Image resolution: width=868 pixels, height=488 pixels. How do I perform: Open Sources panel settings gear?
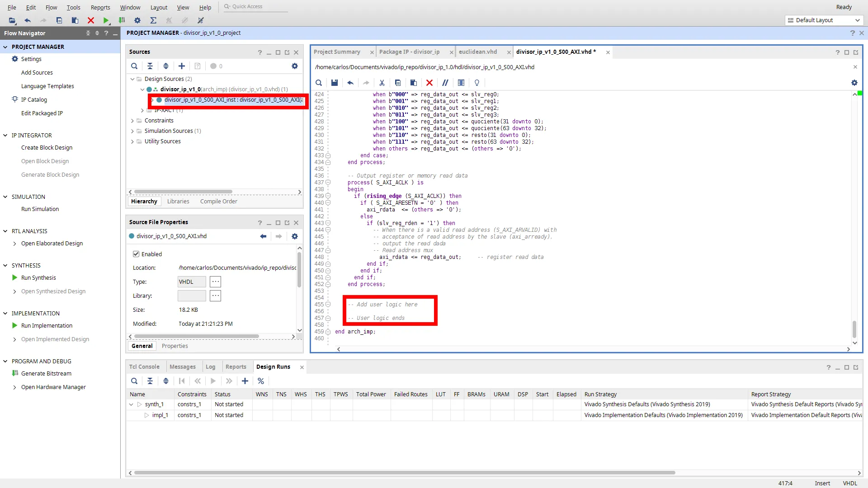click(x=295, y=66)
